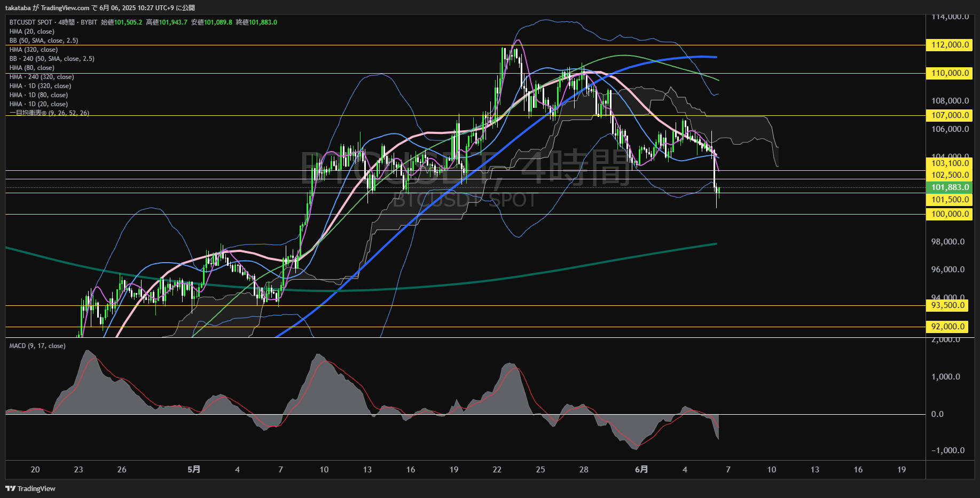
Task: Click the 107,000.0 yellow price label
Action: (x=950, y=115)
